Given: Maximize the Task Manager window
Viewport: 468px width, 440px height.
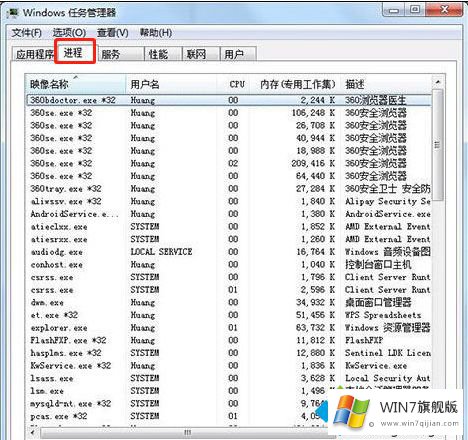Looking at the screenshot, I should click(x=415, y=10).
